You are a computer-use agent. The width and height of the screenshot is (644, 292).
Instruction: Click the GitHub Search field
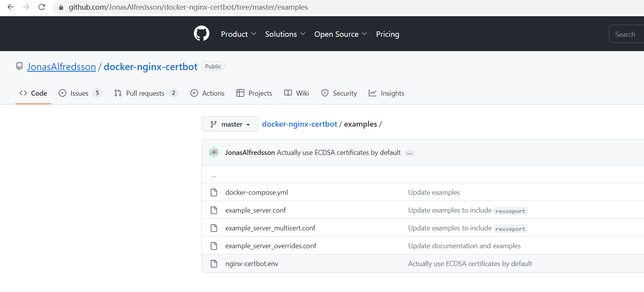[626, 34]
